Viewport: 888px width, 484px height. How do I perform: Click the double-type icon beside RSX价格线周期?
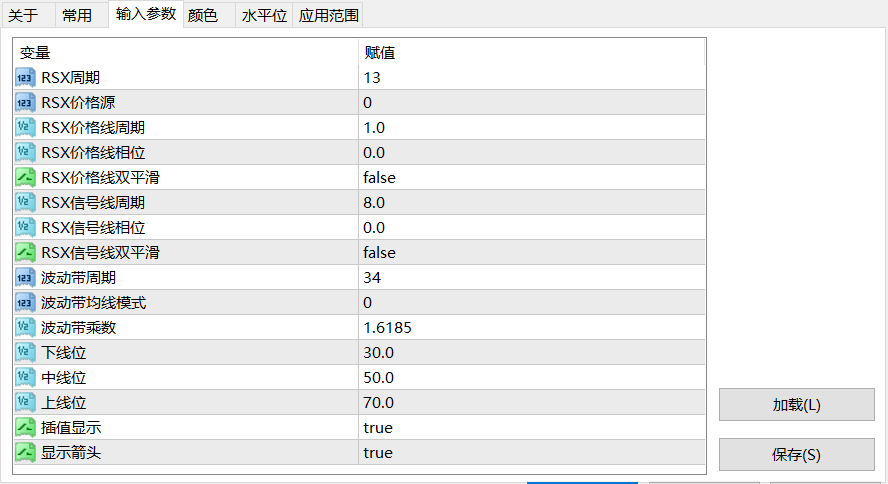25,127
